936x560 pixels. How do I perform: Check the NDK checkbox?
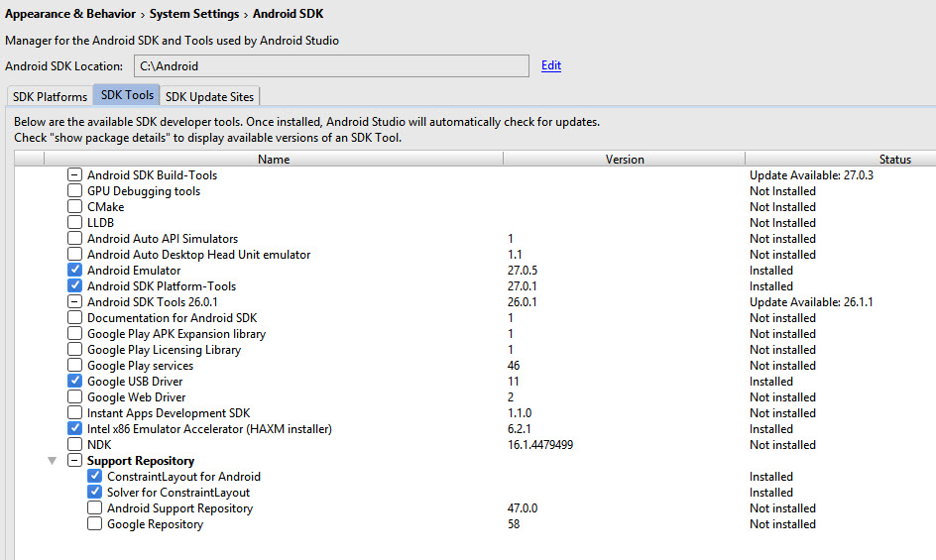[x=74, y=444]
